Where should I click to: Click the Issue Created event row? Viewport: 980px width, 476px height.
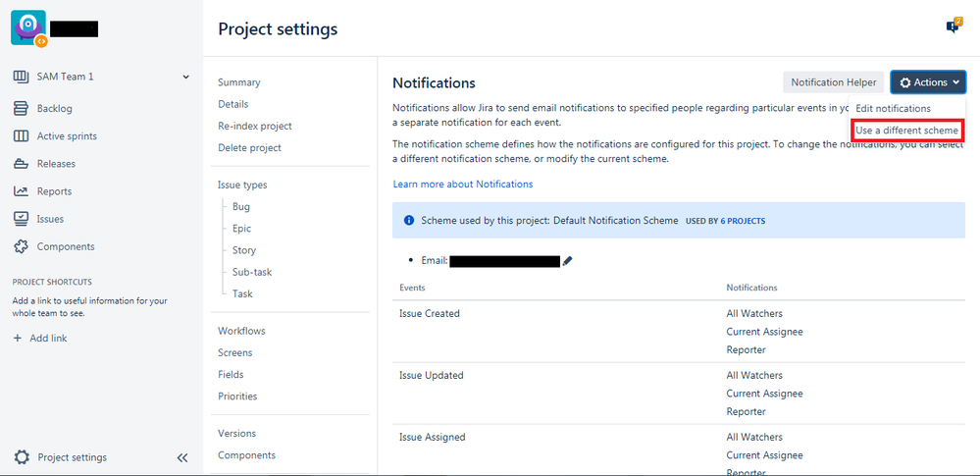click(678, 332)
